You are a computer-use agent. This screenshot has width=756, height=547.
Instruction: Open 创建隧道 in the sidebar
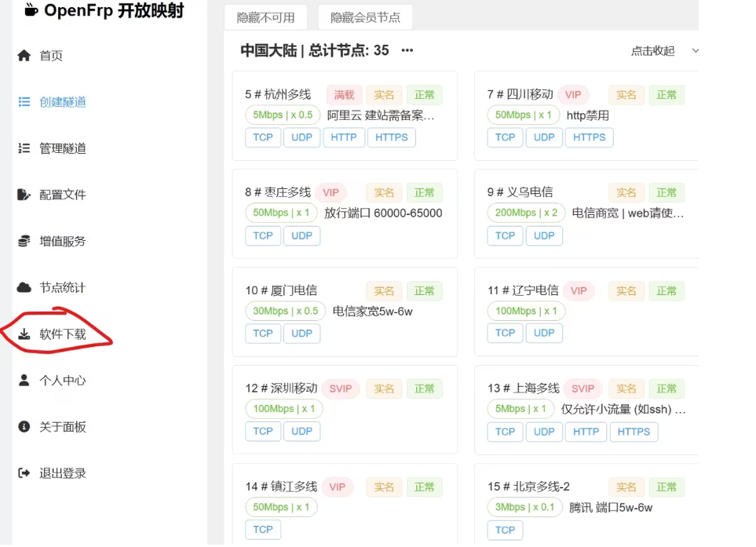63,102
